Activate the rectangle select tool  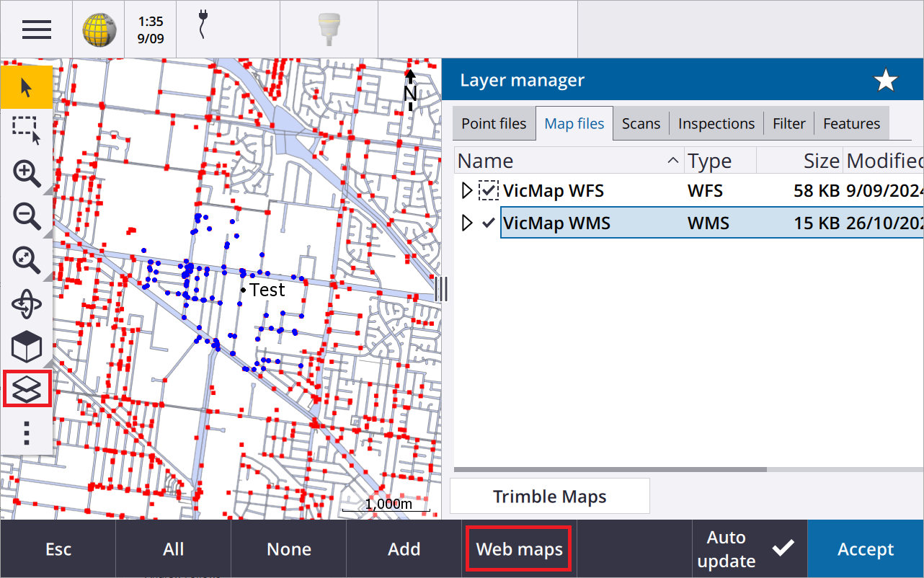[x=27, y=130]
